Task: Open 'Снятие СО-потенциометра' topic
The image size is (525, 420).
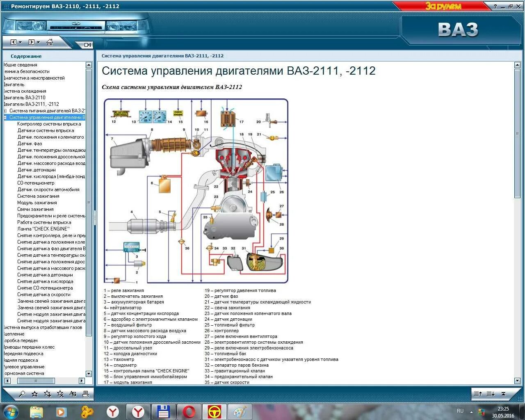Action: (45, 288)
